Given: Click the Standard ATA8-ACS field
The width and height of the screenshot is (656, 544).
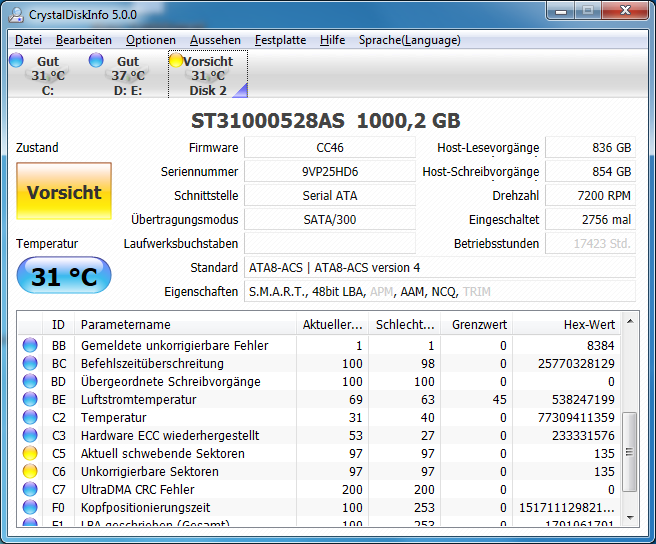Looking at the screenshot, I should click(x=440, y=267).
